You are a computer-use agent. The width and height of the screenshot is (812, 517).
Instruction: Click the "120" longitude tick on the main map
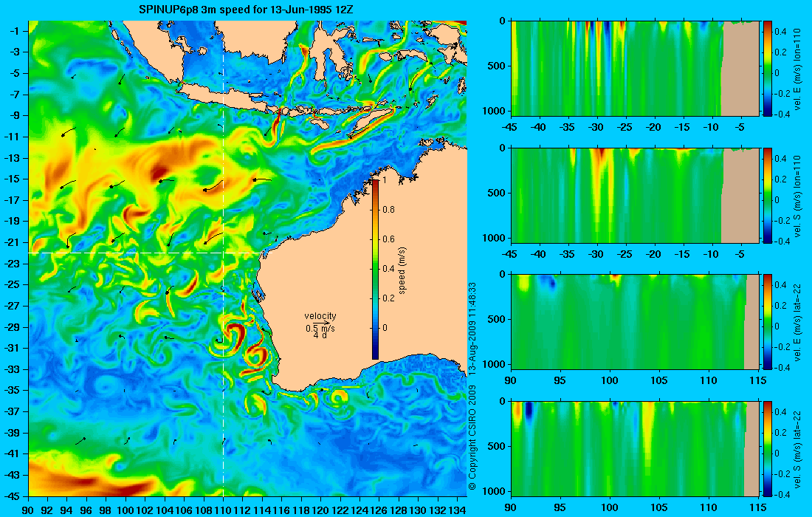tap(320, 510)
